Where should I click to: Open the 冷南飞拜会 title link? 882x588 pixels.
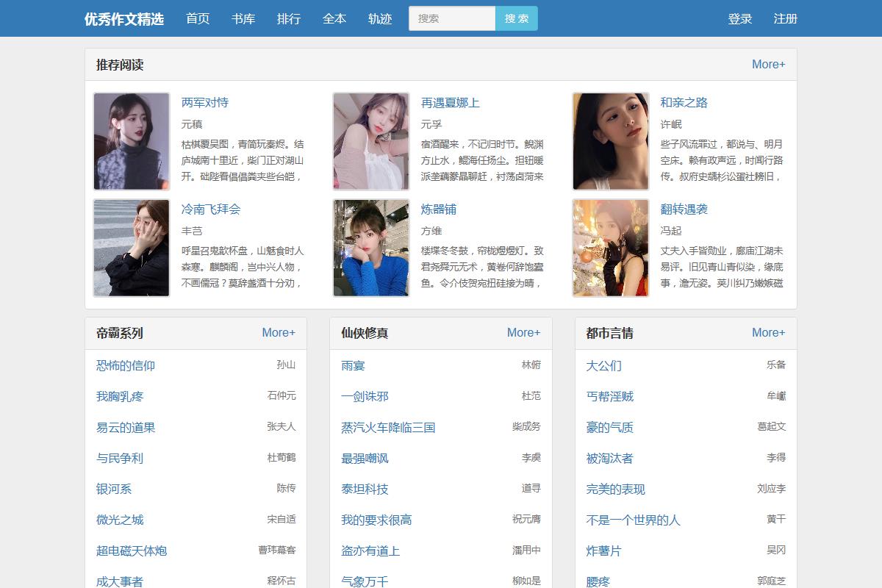click(x=211, y=209)
